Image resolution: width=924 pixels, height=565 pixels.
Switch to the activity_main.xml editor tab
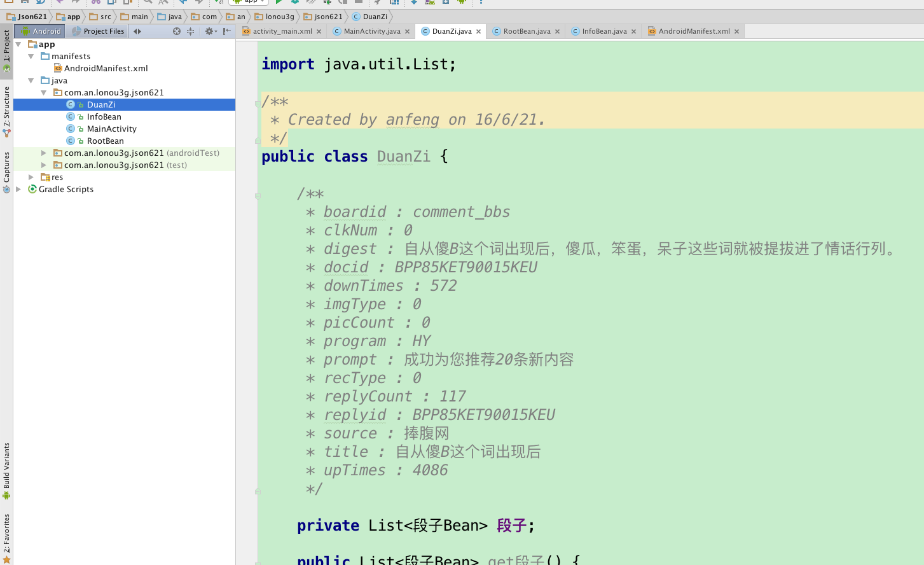(x=282, y=31)
